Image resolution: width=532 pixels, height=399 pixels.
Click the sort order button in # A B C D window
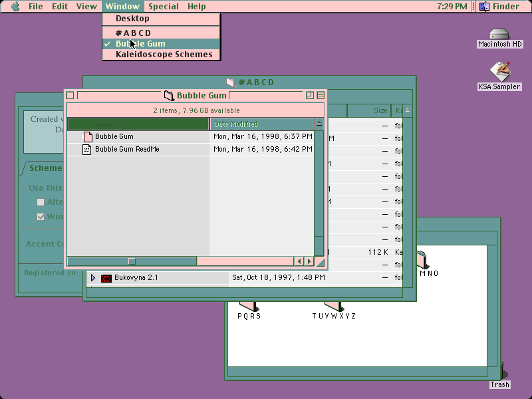(x=408, y=110)
